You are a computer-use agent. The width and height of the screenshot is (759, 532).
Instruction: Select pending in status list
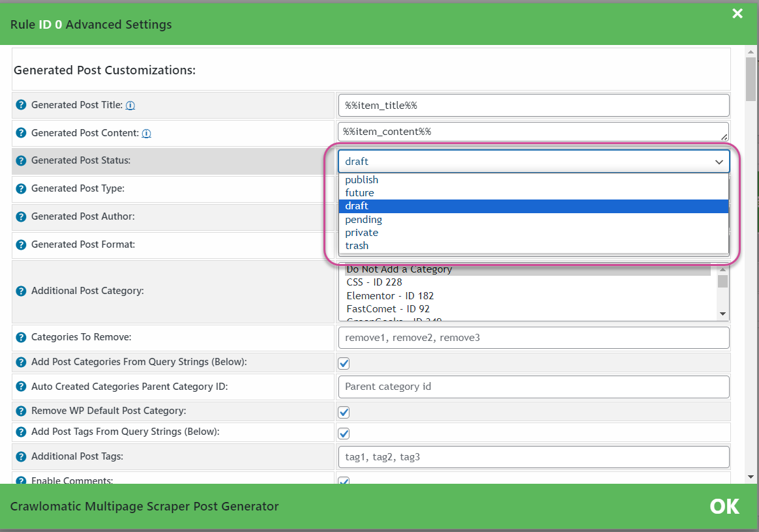[x=533, y=219]
